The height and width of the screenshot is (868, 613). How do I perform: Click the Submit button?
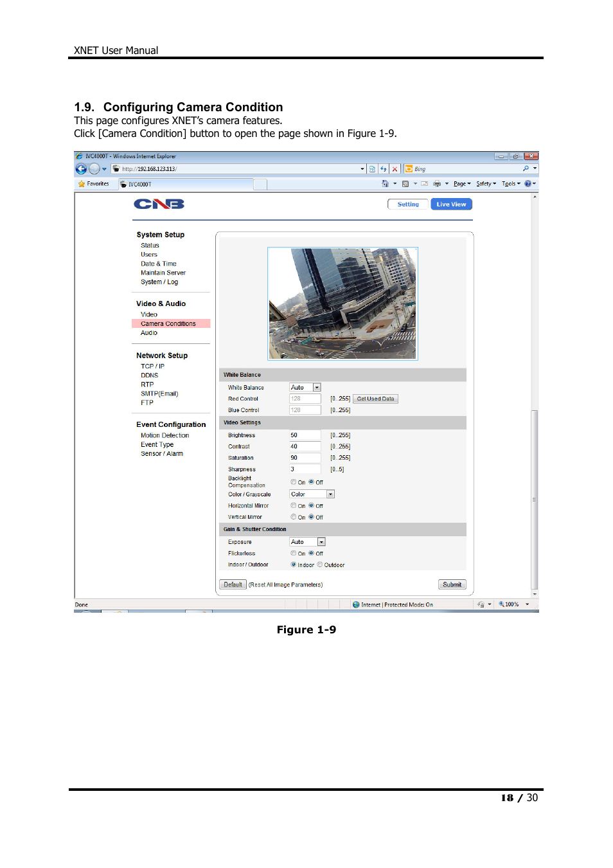pyautogui.click(x=452, y=584)
